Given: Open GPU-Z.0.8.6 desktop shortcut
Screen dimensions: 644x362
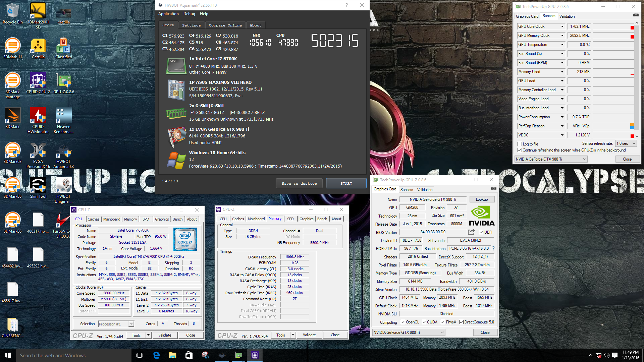Looking at the screenshot, I should (x=64, y=83).
